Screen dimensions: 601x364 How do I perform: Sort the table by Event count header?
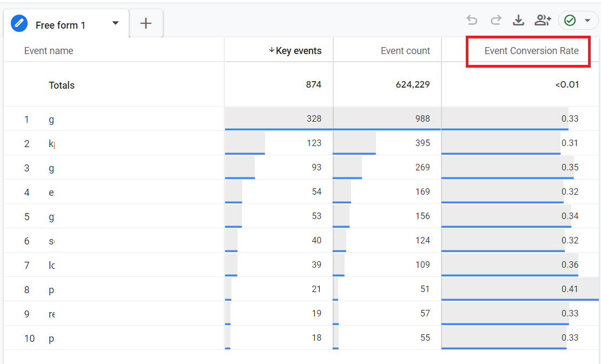[405, 50]
